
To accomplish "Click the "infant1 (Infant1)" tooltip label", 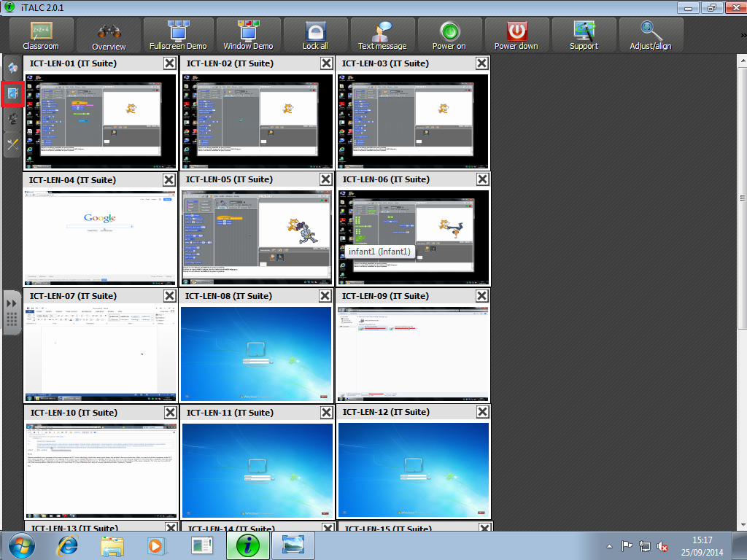I will [x=379, y=252].
